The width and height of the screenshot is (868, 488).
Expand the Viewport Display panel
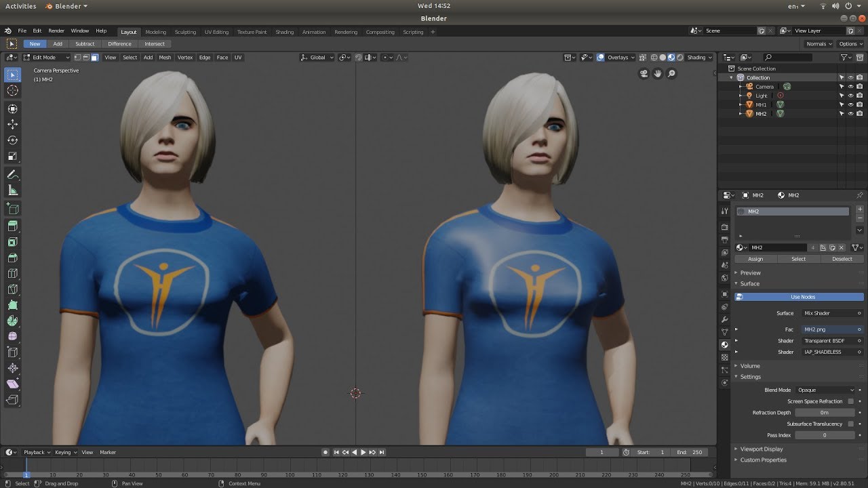761,449
